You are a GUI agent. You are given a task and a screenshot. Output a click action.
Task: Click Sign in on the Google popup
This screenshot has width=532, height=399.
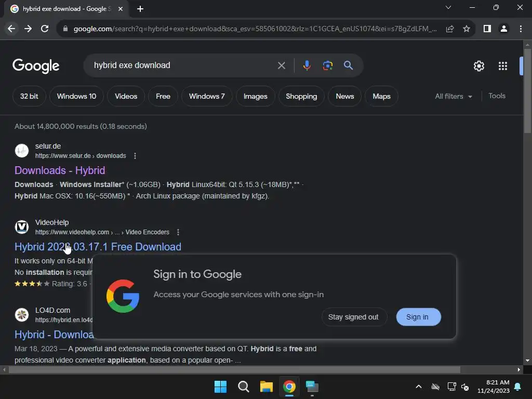point(417,317)
